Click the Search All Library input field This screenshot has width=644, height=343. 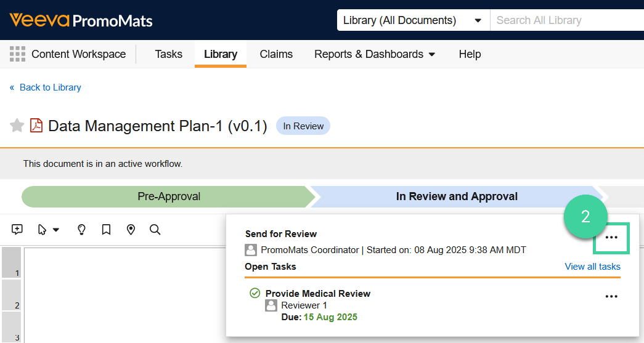point(567,20)
